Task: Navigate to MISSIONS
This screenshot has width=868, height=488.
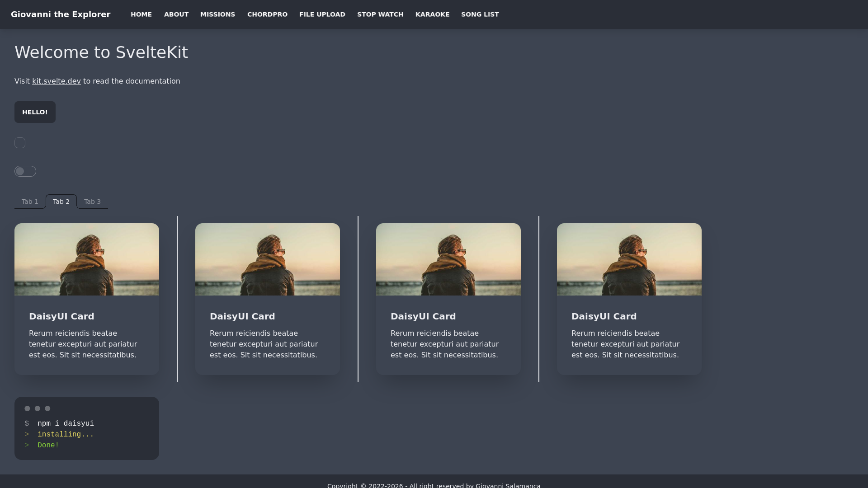Action: (x=217, y=14)
